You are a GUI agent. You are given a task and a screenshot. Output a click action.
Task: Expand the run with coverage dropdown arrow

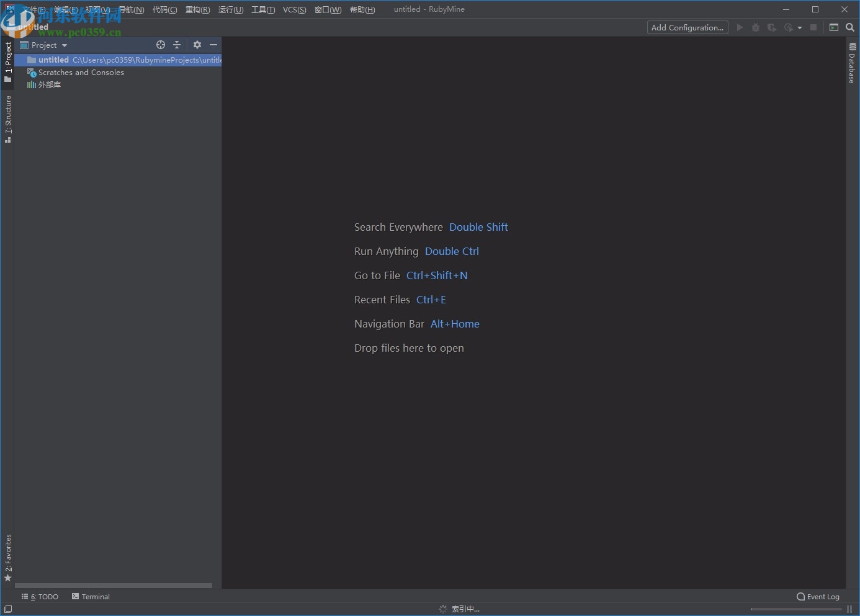click(x=800, y=28)
